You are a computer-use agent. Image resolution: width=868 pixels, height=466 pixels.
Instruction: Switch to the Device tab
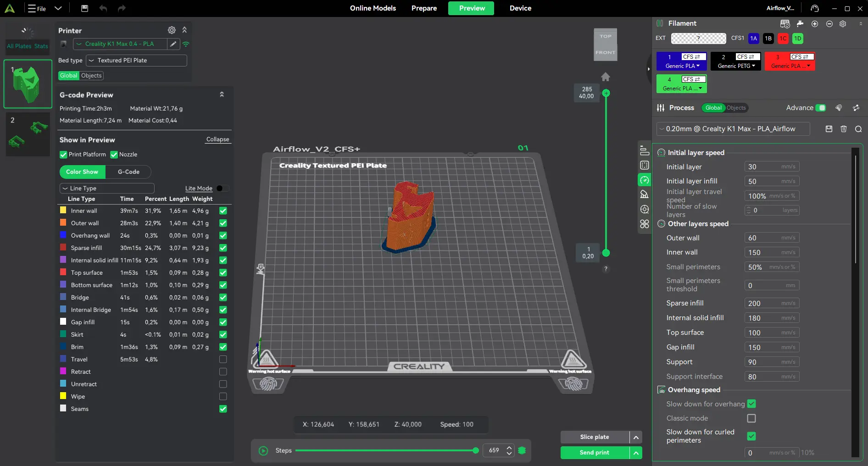pyautogui.click(x=520, y=8)
